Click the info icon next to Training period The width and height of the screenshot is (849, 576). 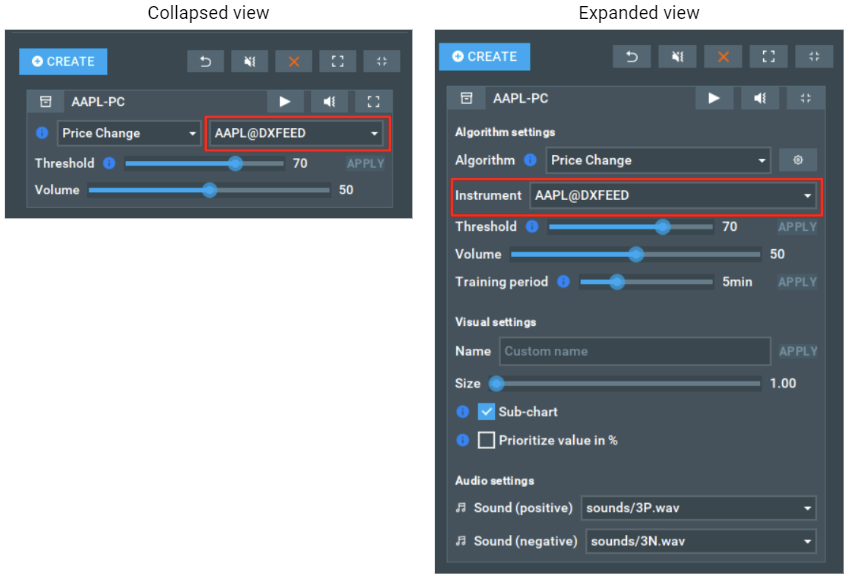point(563,282)
